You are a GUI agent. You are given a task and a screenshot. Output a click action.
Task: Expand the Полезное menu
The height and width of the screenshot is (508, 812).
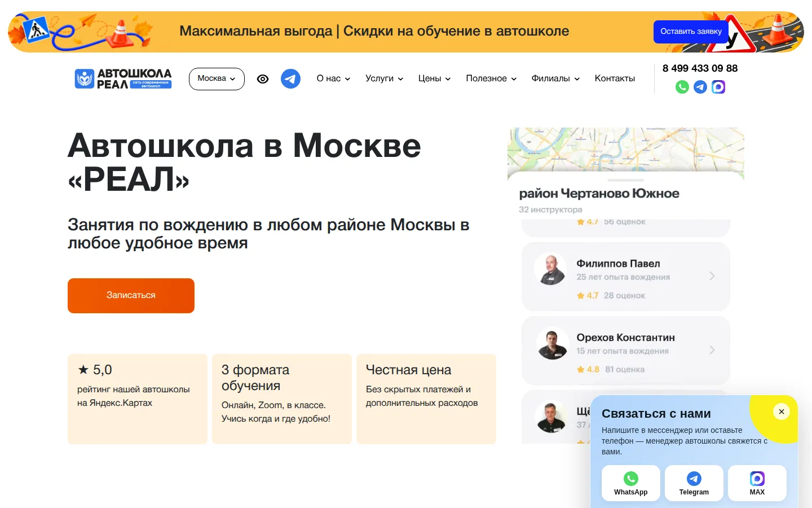point(491,78)
